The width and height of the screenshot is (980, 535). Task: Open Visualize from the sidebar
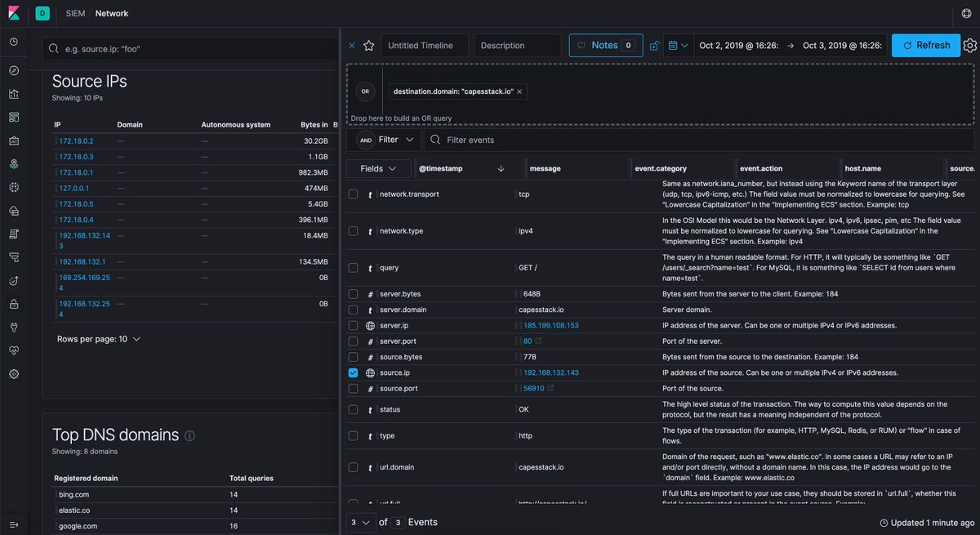click(x=14, y=94)
